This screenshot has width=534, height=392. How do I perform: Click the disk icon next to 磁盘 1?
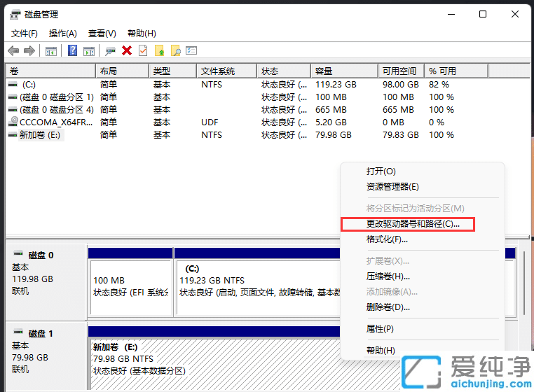tap(18, 332)
